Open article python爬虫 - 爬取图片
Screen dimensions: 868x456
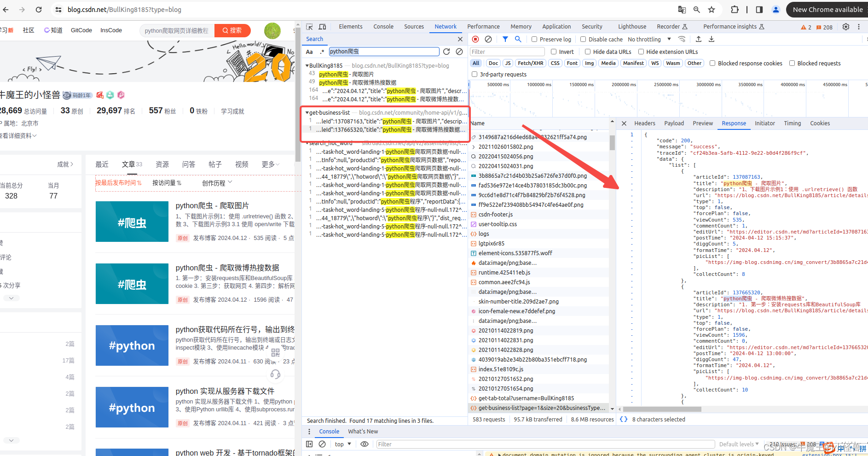click(212, 205)
